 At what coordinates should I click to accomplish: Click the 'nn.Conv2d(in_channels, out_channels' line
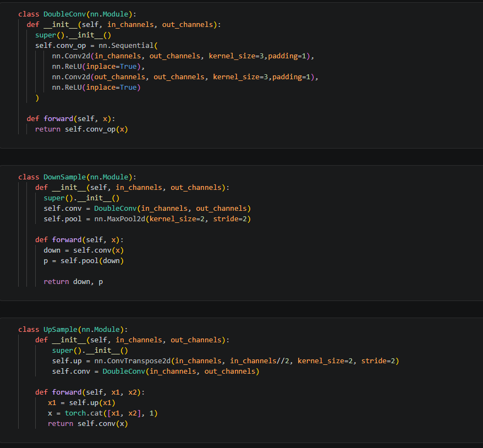pos(183,56)
